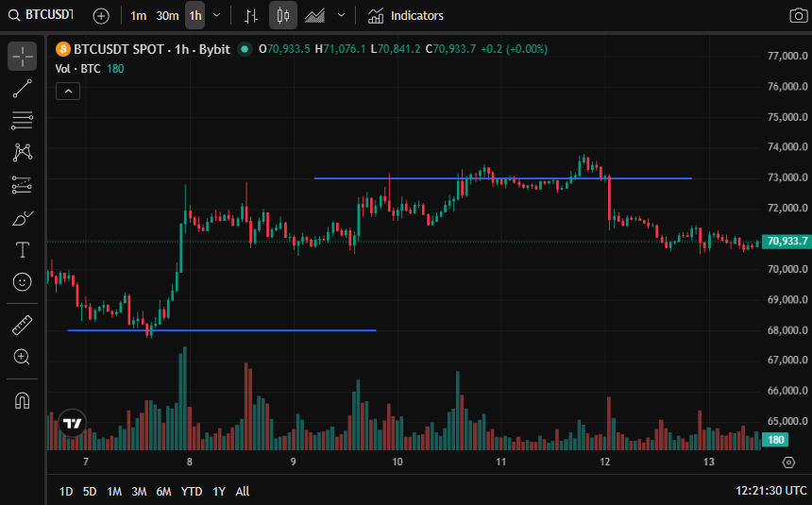Take a chart snapshot with camera icon

click(798, 15)
